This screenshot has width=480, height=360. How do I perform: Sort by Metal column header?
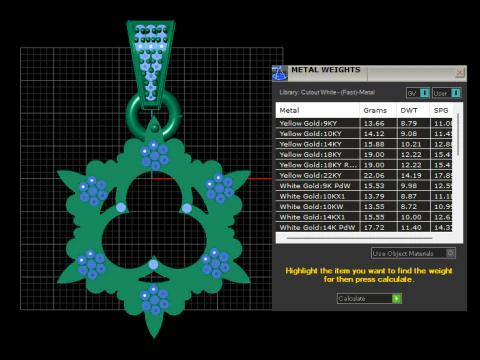pyautogui.click(x=318, y=110)
